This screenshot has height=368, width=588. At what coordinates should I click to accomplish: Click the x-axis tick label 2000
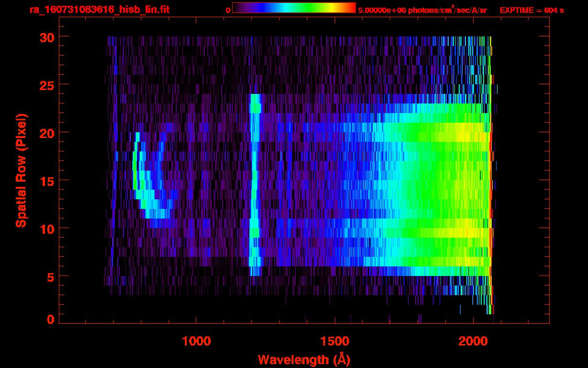tap(473, 341)
